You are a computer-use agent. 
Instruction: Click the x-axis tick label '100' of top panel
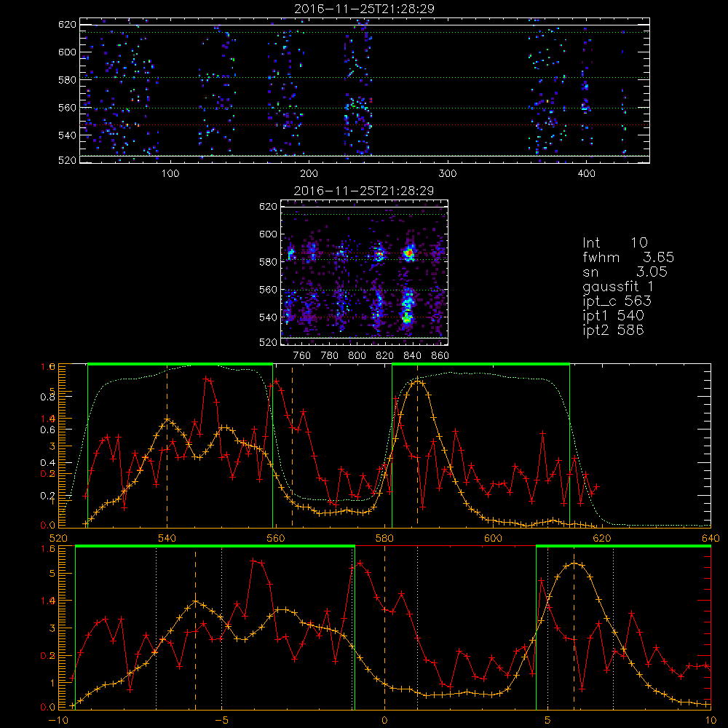click(170, 174)
